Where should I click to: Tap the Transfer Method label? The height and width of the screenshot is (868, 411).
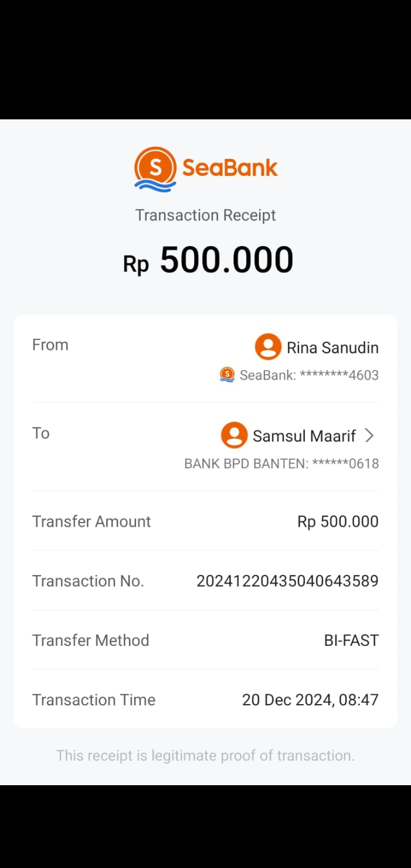pos(90,640)
